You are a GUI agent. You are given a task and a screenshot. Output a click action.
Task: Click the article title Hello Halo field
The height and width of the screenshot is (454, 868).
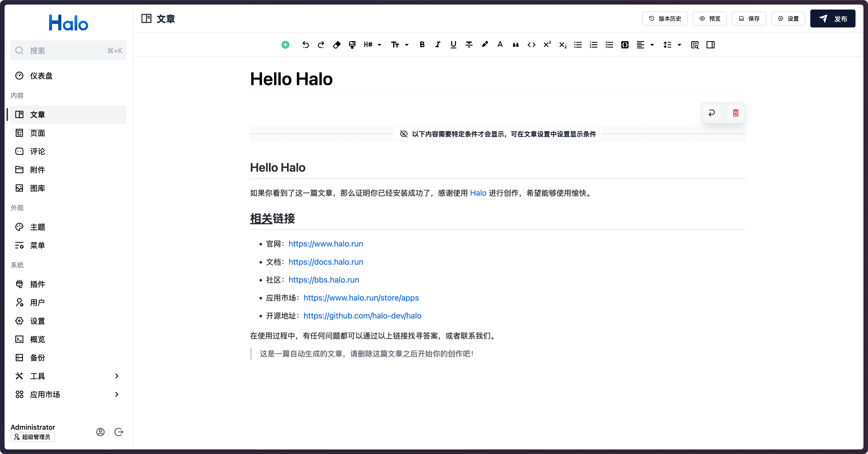(x=498, y=79)
